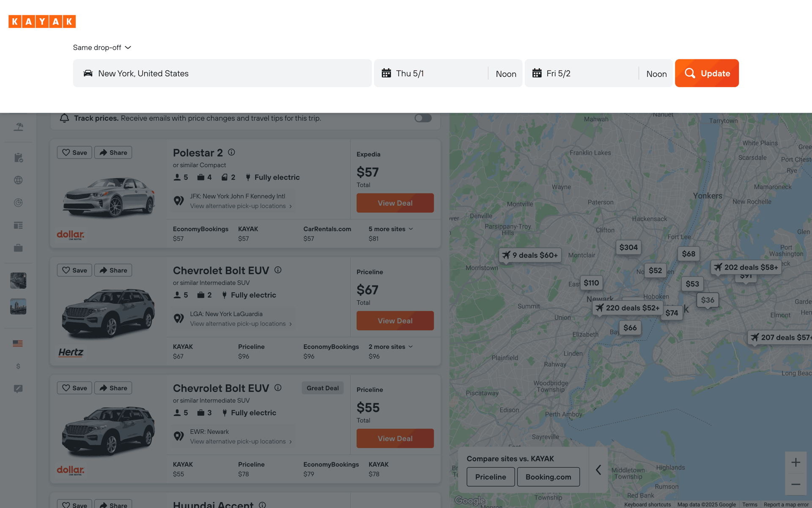Screen dimensions: 812x508
Task: Open the beach umbrella packages icon in sidebar
Action: pyautogui.click(x=18, y=127)
